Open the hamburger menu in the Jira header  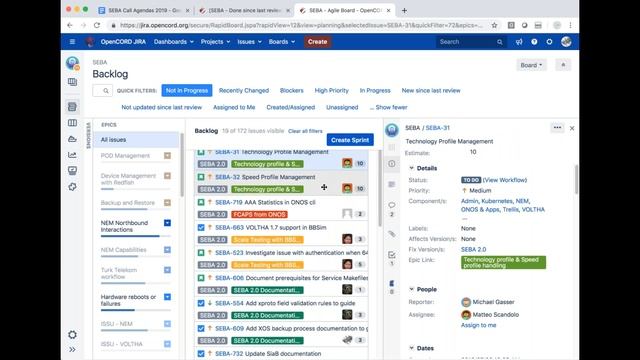click(x=72, y=42)
